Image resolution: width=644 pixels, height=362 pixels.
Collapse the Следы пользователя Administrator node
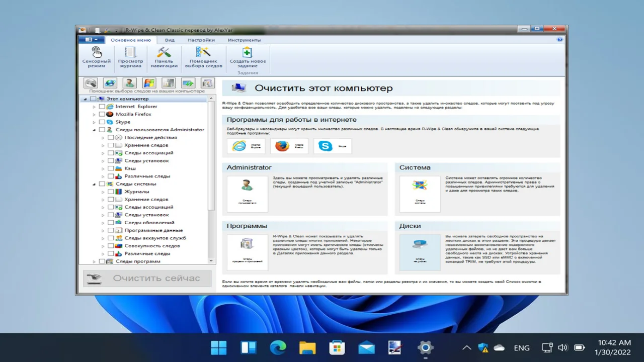click(94, 130)
